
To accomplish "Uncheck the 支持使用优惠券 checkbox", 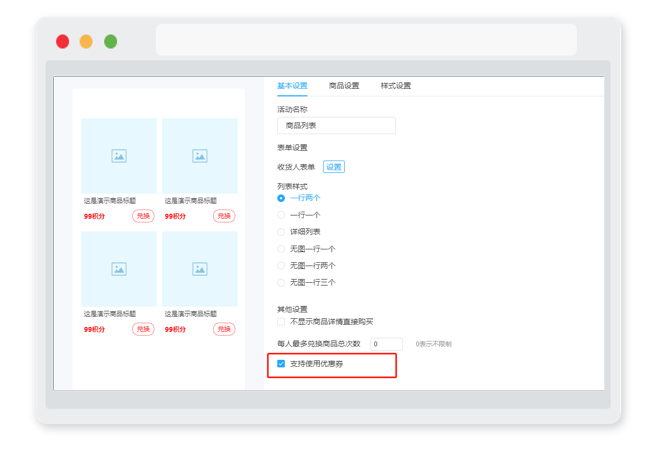I will tap(281, 364).
